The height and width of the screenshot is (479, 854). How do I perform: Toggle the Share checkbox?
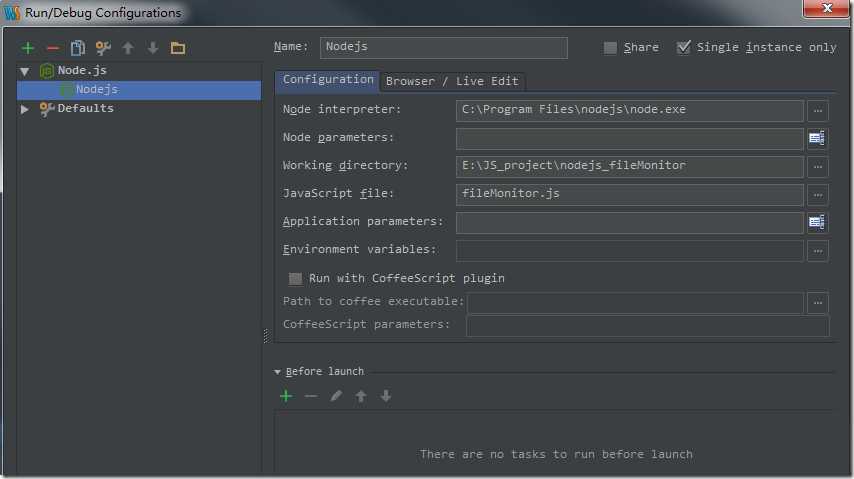pos(610,48)
